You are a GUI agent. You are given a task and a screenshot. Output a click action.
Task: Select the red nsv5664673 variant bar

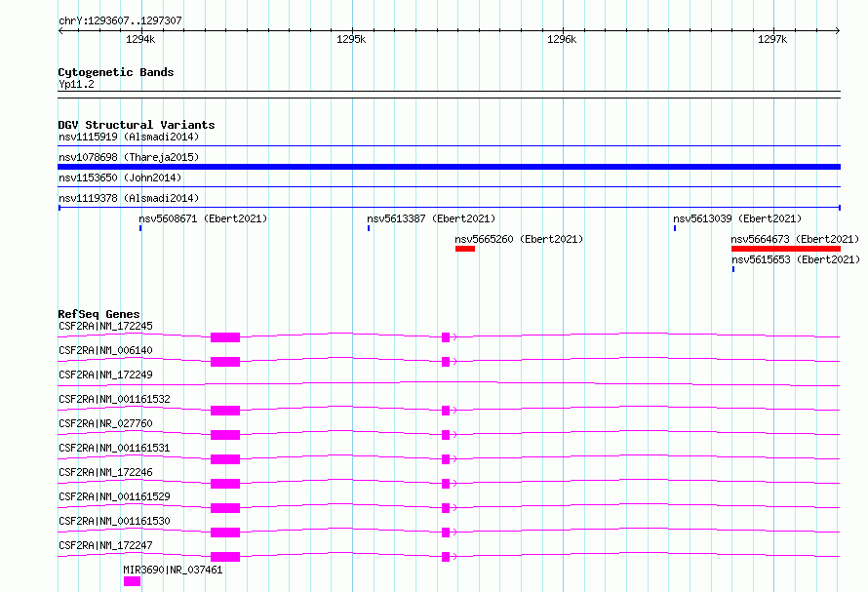[x=785, y=249]
